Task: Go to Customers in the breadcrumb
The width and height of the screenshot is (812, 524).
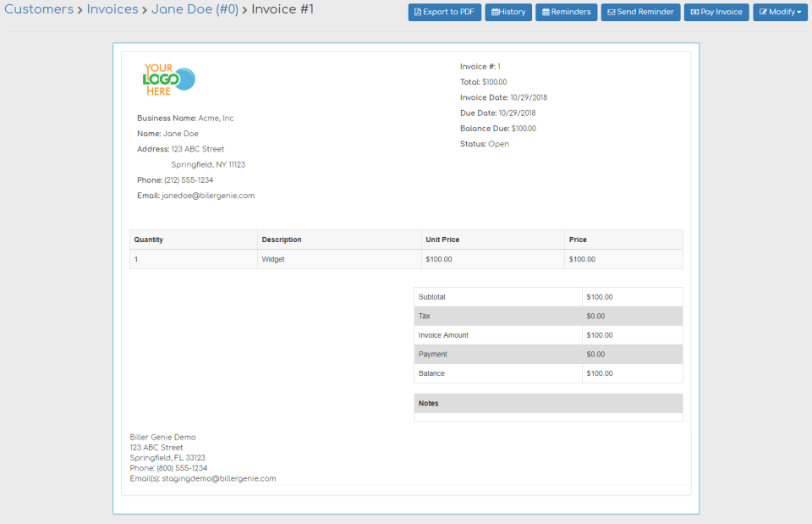Action: [x=39, y=10]
